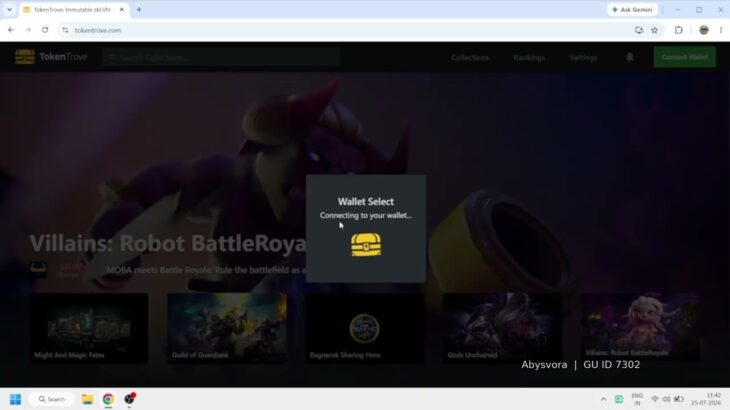Image resolution: width=730 pixels, height=410 pixels.
Task: Click the install app icon in address bar
Action: pyautogui.click(x=639, y=30)
